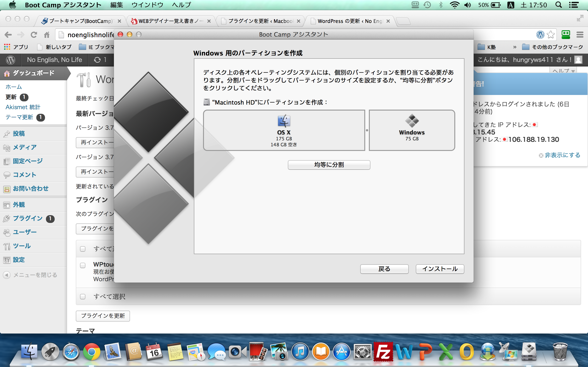Click the partition divider handle between OS X and Windows
Image resolution: width=588 pixels, height=367 pixels.
[x=367, y=130]
